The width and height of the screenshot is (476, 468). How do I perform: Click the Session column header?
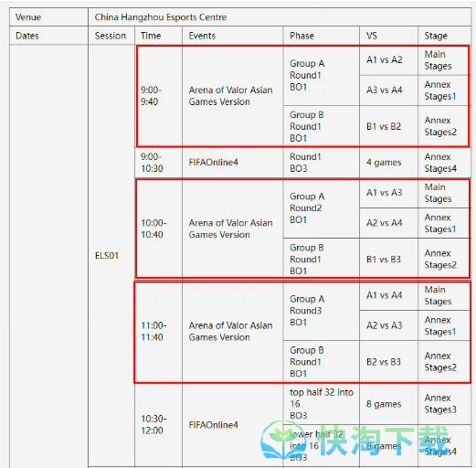[x=111, y=36]
